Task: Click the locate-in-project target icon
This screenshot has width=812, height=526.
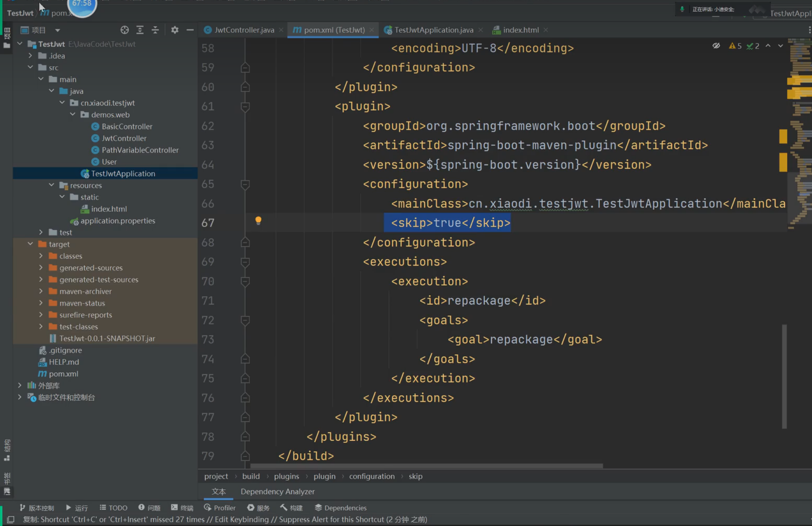Action: point(124,30)
